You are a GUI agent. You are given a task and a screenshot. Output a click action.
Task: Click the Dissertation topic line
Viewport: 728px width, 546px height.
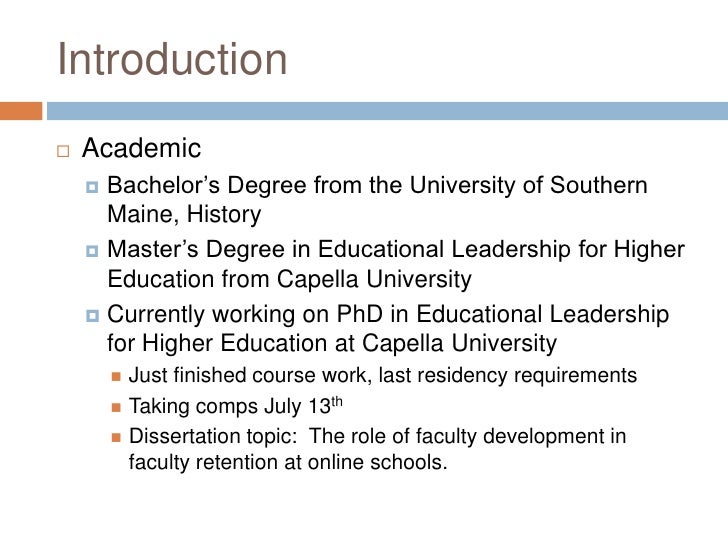pyautogui.click(x=377, y=436)
